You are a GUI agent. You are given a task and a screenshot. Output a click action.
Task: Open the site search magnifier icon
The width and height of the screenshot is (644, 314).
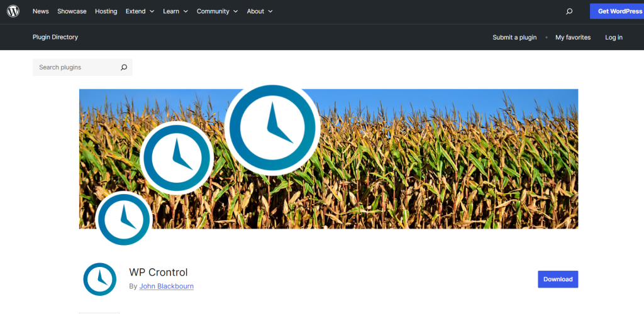click(x=569, y=11)
